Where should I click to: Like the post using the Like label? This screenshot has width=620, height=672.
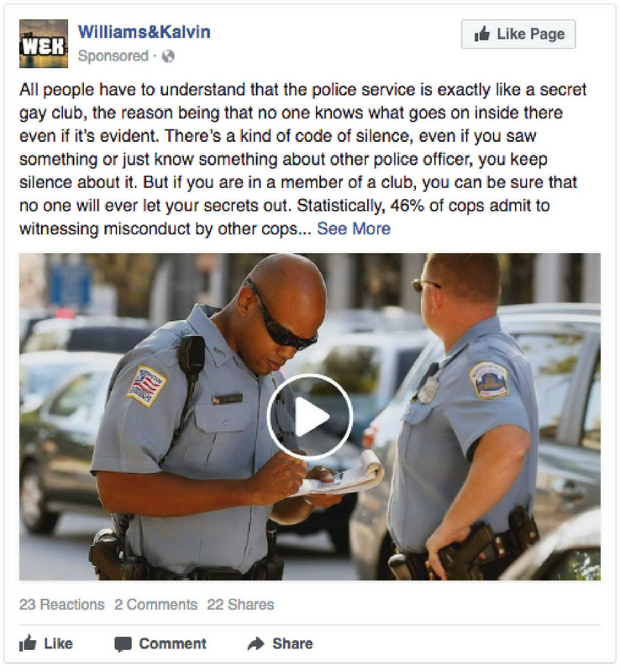[58, 643]
